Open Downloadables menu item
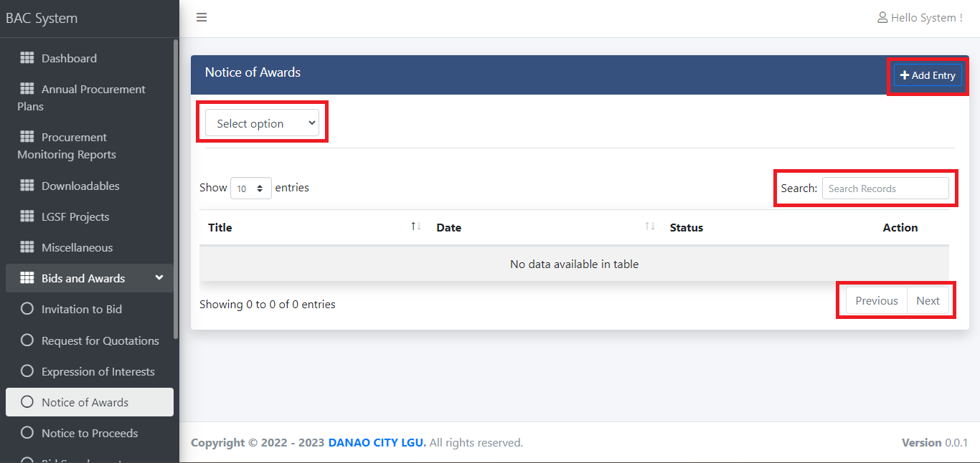Image resolution: width=980 pixels, height=463 pixels. tap(90, 186)
